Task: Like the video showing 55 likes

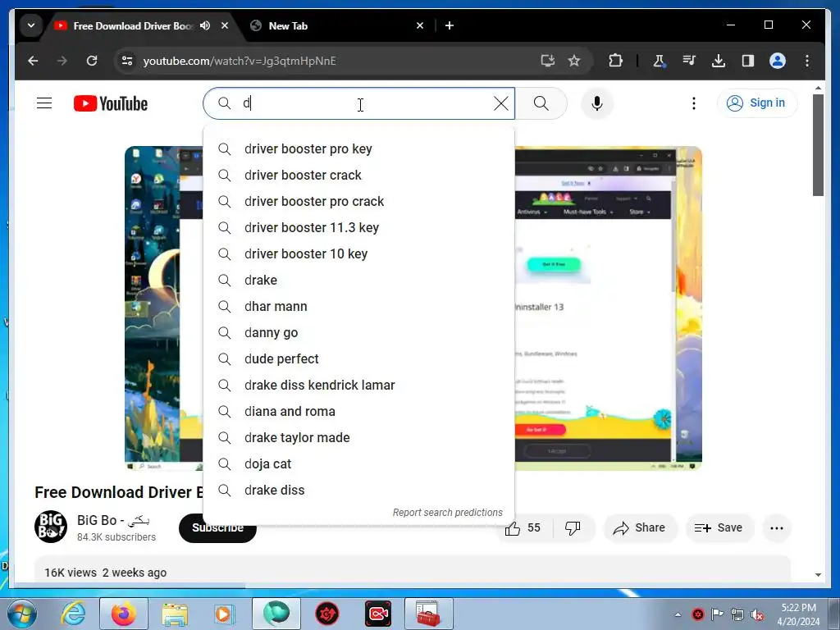Action: pos(523,528)
